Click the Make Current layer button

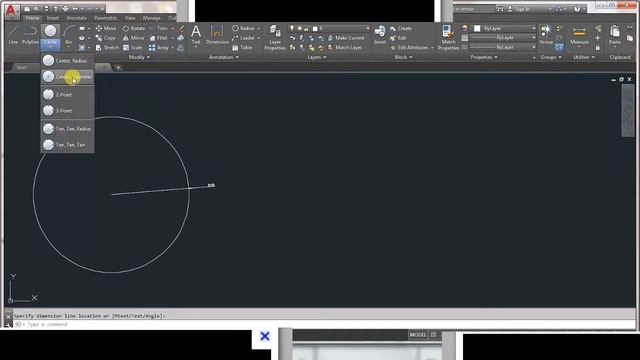346,38
